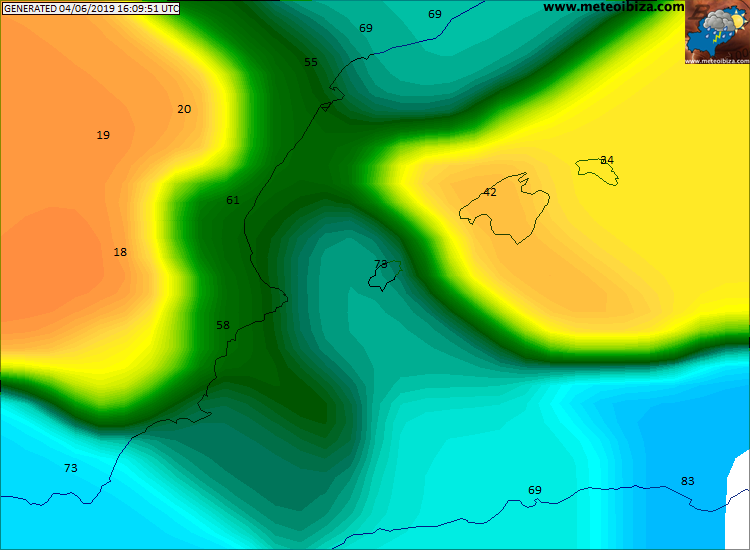The height and width of the screenshot is (550, 750).
Task: Click the Mallorca island outline
Action: point(505,209)
